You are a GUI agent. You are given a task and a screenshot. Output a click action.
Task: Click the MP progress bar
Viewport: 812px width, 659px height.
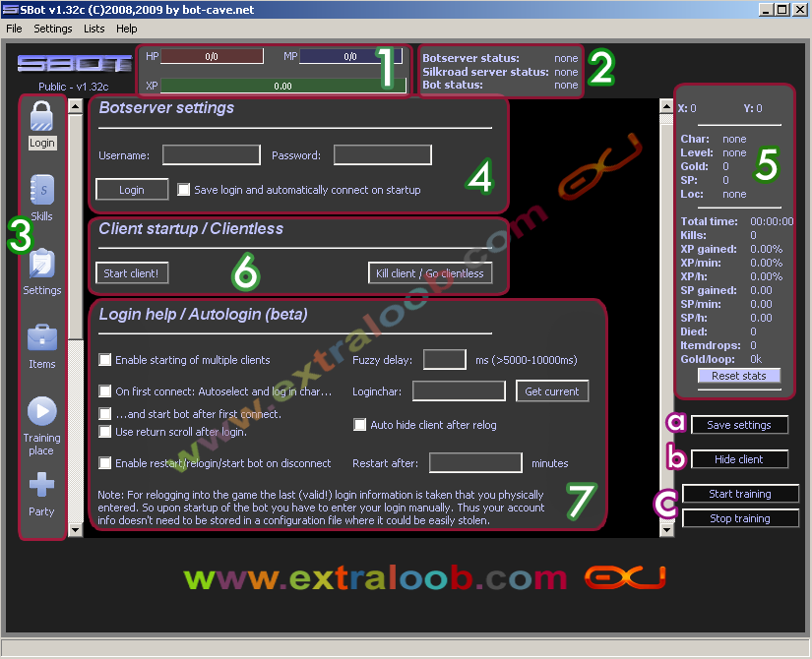(x=350, y=56)
